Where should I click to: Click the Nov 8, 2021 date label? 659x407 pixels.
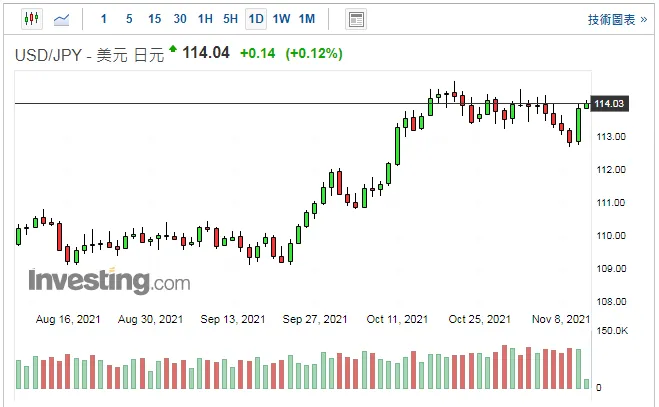(x=561, y=319)
